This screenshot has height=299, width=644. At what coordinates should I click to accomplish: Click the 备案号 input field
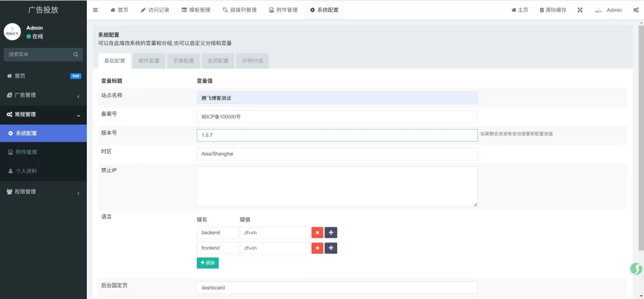tap(337, 117)
